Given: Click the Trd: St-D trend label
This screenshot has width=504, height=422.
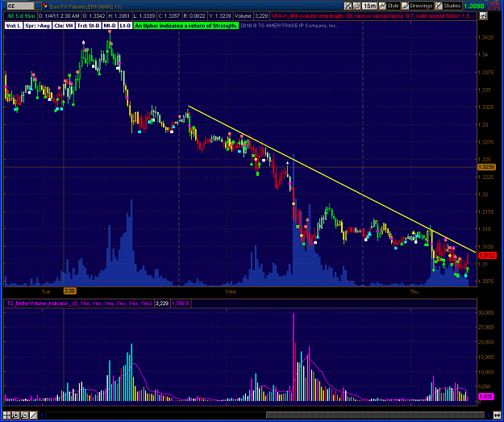Looking at the screenshot, I should click(88, 26).
